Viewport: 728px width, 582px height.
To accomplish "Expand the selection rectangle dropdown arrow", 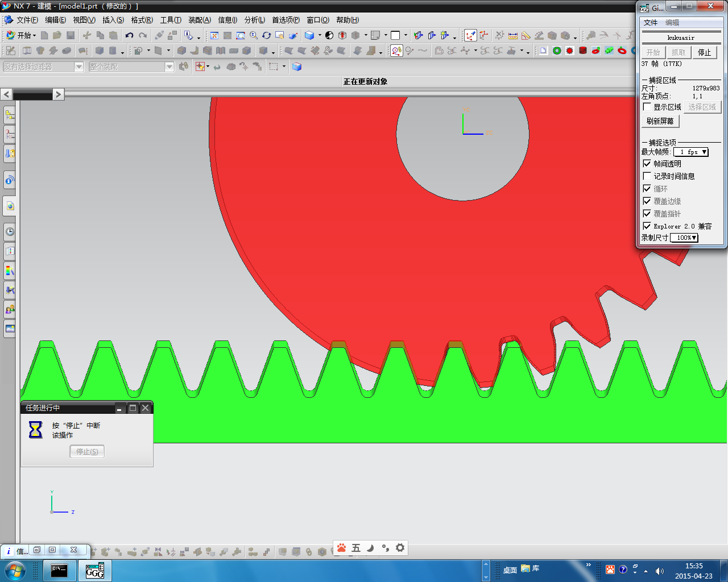I will point(284,66).
